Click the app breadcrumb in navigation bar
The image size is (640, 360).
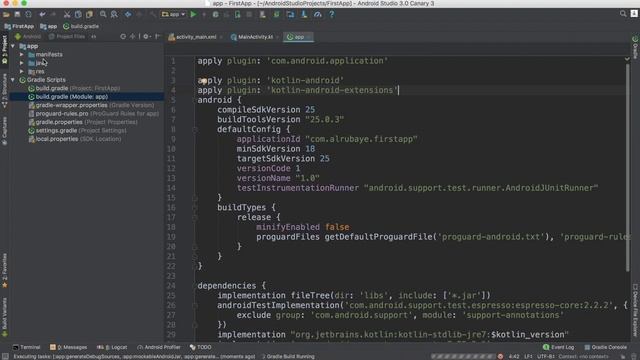coord(49,26)
